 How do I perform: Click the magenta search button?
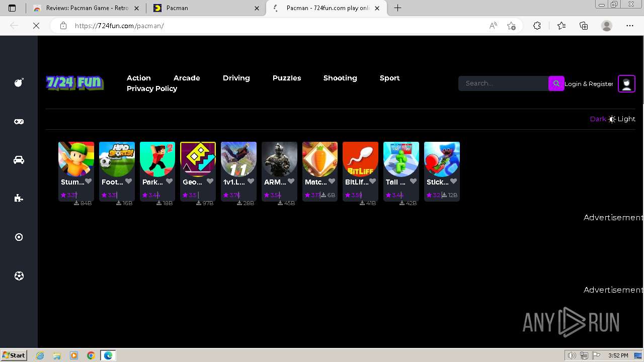pyautogui.click(x=556, y=83)
